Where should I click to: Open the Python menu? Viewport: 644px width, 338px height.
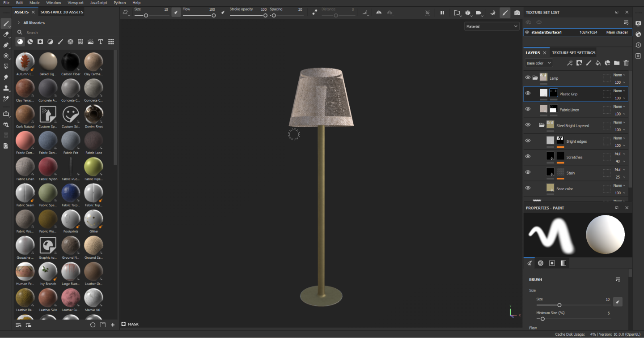point(119,3)
